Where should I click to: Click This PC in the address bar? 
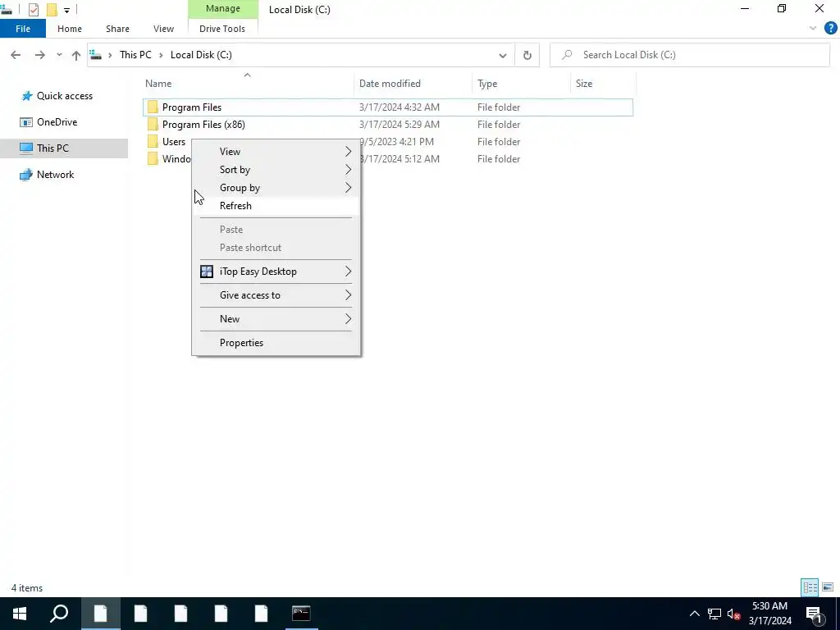tap(135, 55)
